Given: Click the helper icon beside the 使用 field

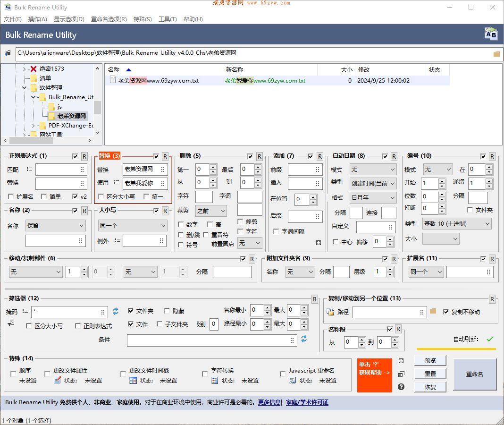Looking at the screenshot, I should [117, 182].
